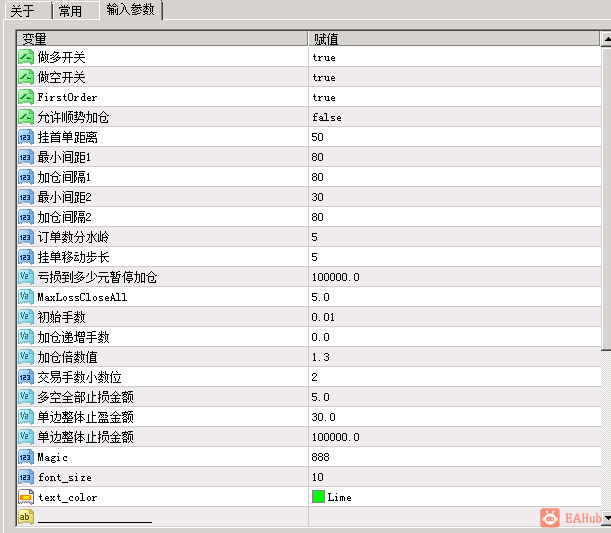Click the double icon beside MaxLossCloseAll
This screenshot has height=533, width=611.
[x=26, y=297]
